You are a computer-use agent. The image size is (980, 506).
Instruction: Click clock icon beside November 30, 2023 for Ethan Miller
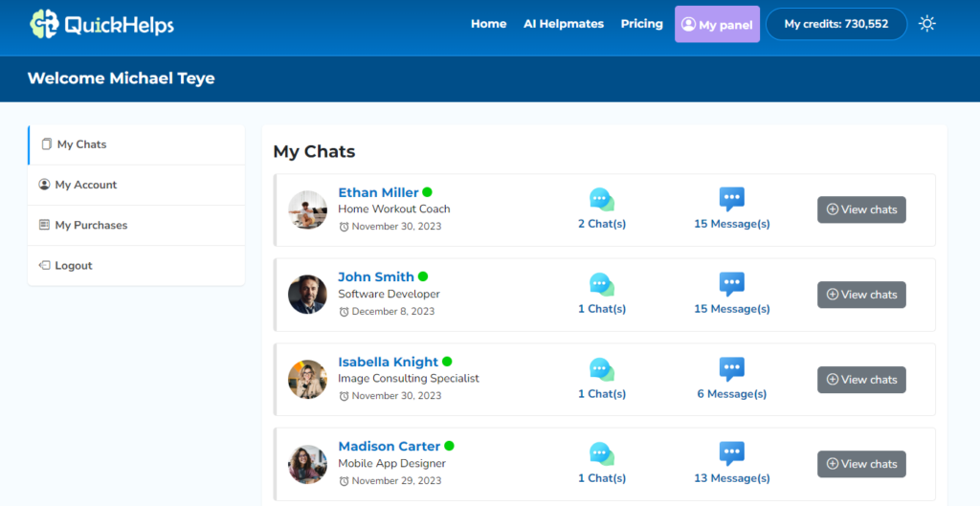pyautogui.click(x=344, y=227)
